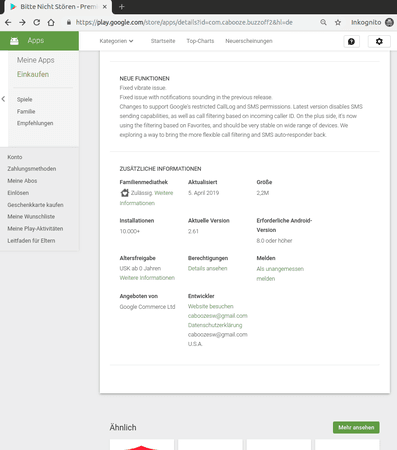Screen dimensions: 397x450
Task: Open the Play Store settings gear
Action: point(379,41)
